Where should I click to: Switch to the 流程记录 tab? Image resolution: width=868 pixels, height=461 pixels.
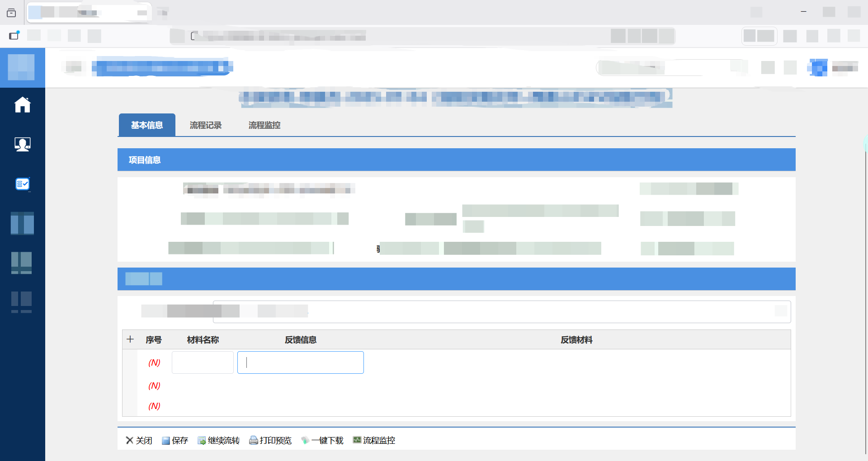(206, 125)
